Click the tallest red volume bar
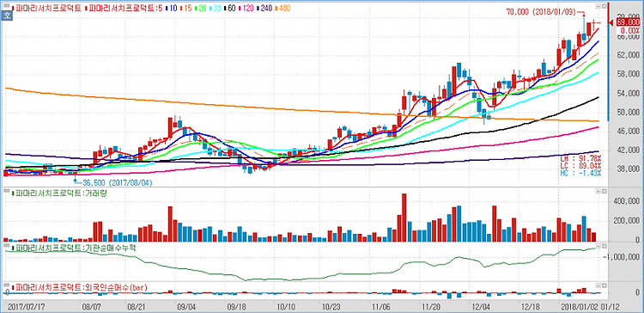Image resolution: width=644 pixels, height=313 pixels. (404, 218)
